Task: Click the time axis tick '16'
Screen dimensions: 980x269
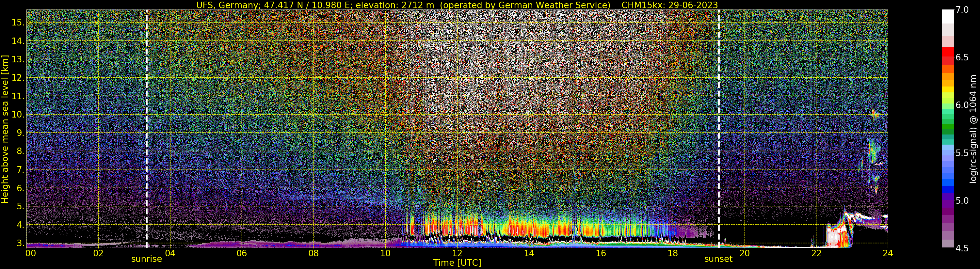Action: [601, 253]
